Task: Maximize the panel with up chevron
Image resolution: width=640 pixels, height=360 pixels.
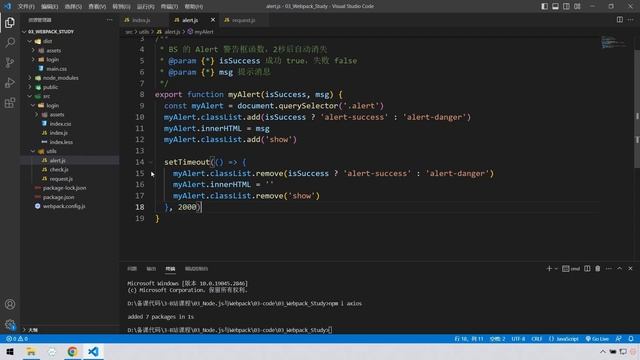Action: (620, 269)
